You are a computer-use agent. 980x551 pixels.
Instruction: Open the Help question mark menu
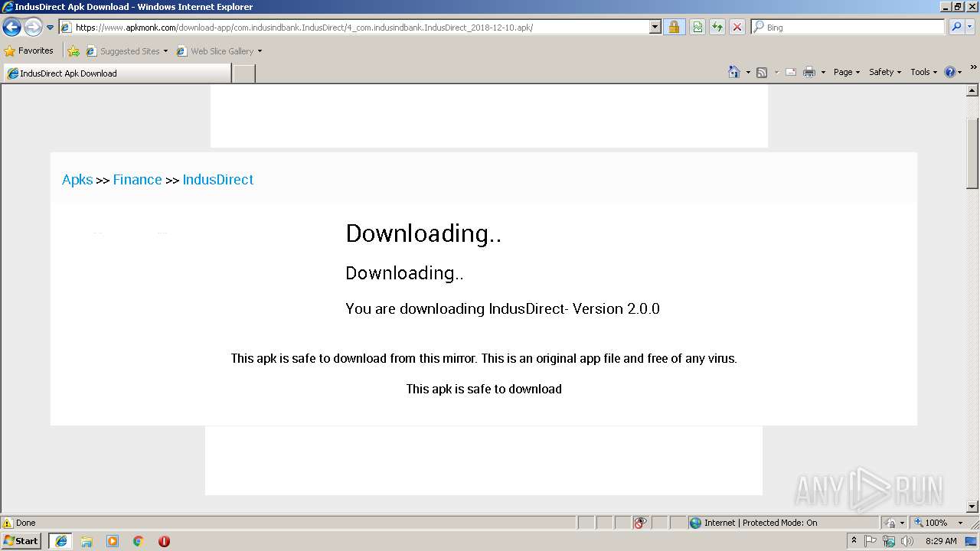tap(953, 72)
